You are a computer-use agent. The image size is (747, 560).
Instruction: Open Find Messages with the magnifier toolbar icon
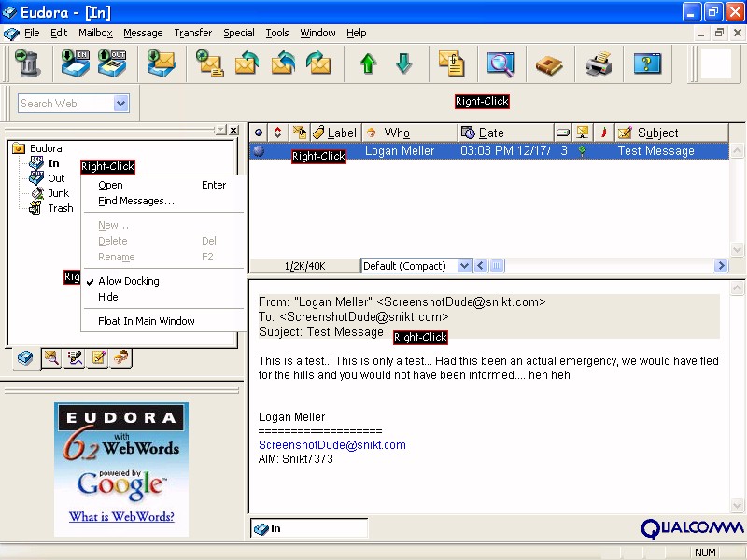click(x=500, y=63)
